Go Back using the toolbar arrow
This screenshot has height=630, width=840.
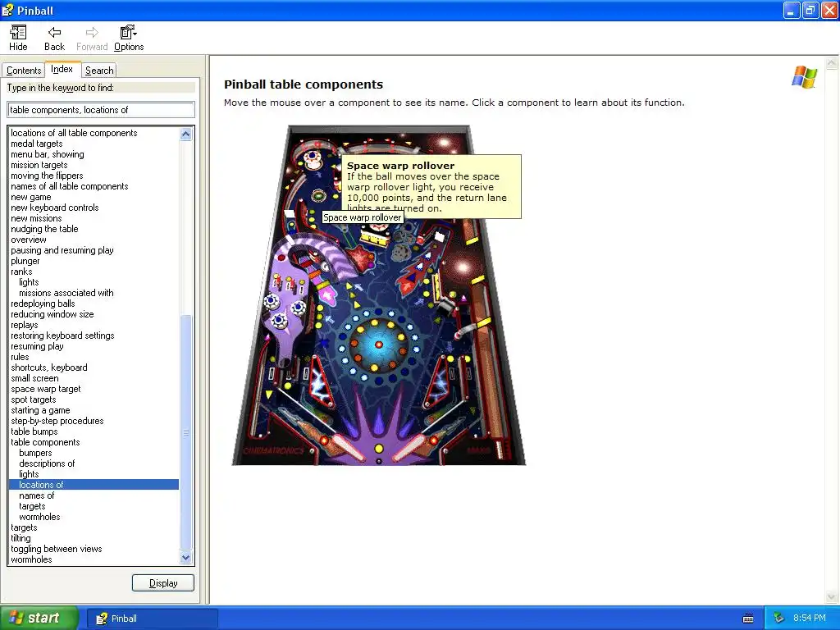point(54,38)
